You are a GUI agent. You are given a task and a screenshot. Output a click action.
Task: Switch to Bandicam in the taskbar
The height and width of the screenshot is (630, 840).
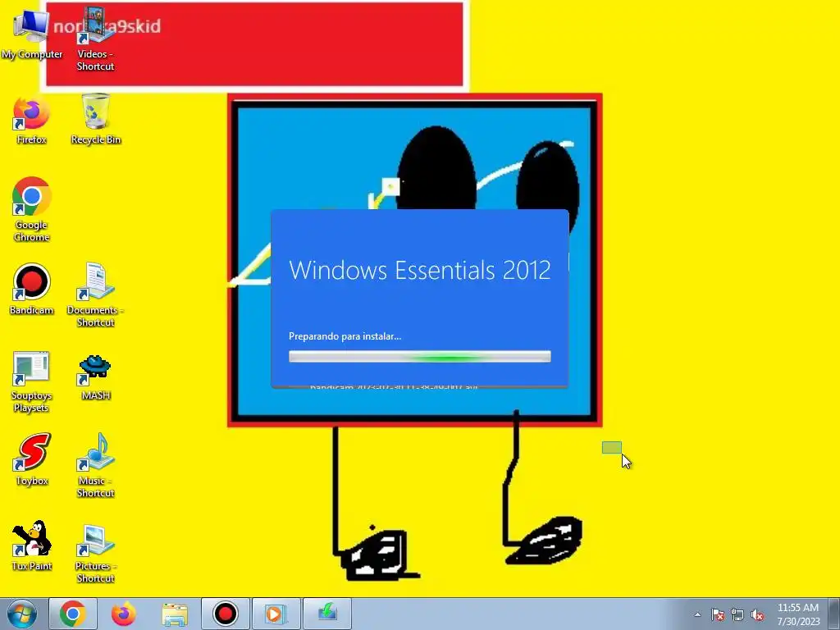click(226, 614)
